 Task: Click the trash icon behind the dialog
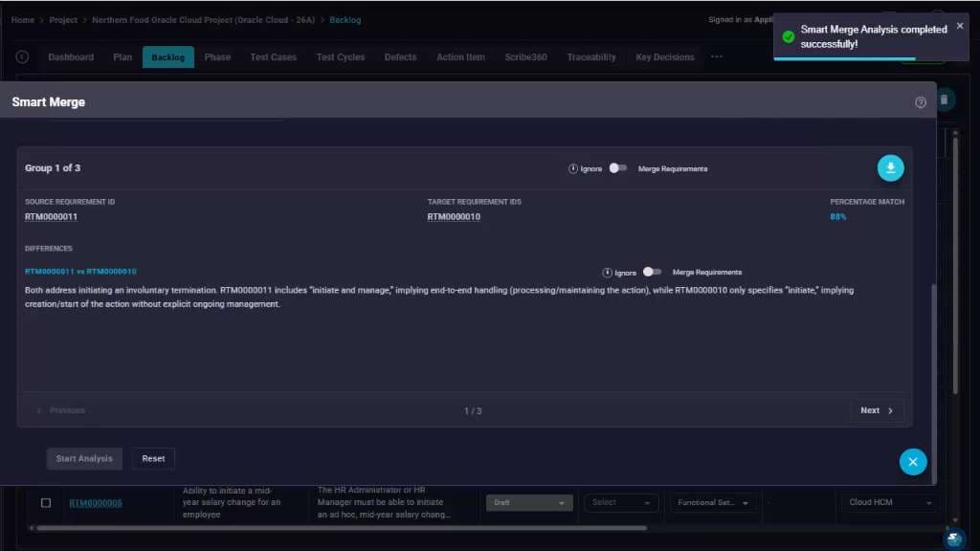pyautogui.click(x=945, y=99)
